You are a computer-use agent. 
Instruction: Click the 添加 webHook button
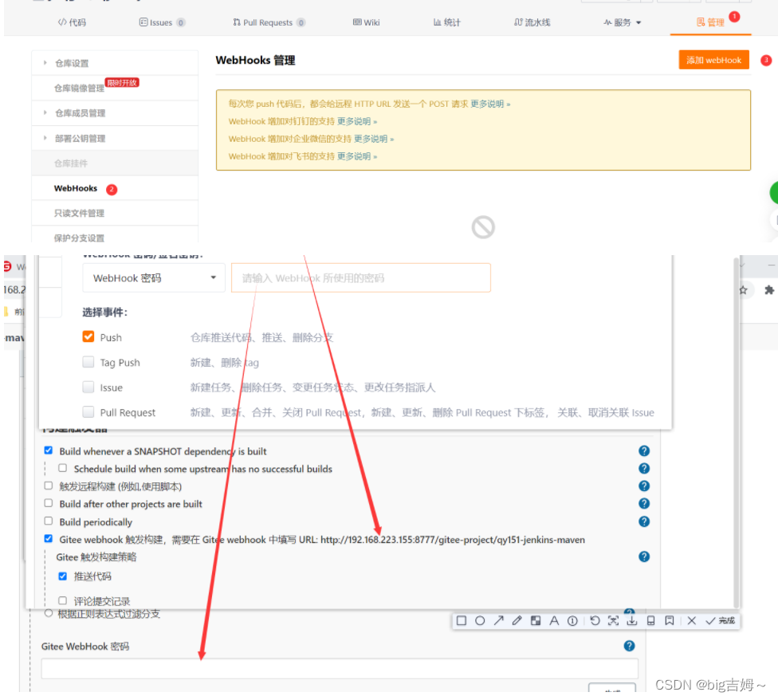713,60
